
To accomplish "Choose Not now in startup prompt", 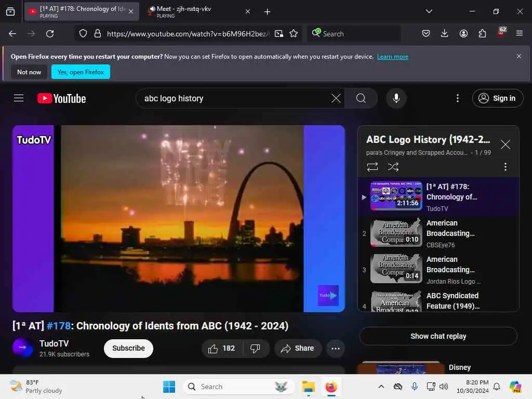I will tap(29, 72).
